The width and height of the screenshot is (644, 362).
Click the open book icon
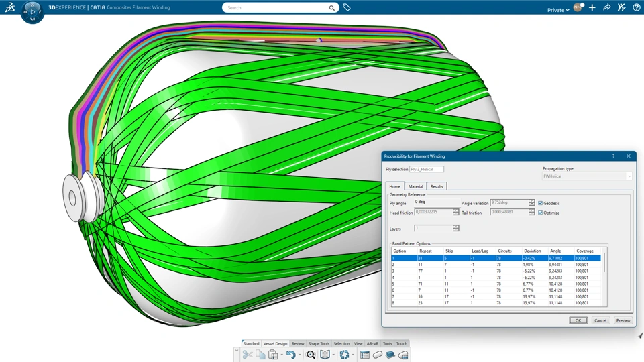325,355
